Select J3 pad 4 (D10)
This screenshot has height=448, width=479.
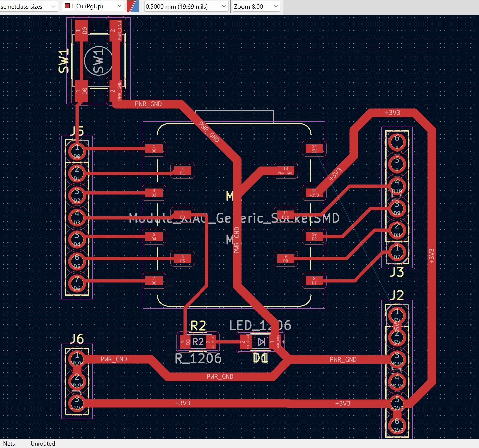coord(397,186)
